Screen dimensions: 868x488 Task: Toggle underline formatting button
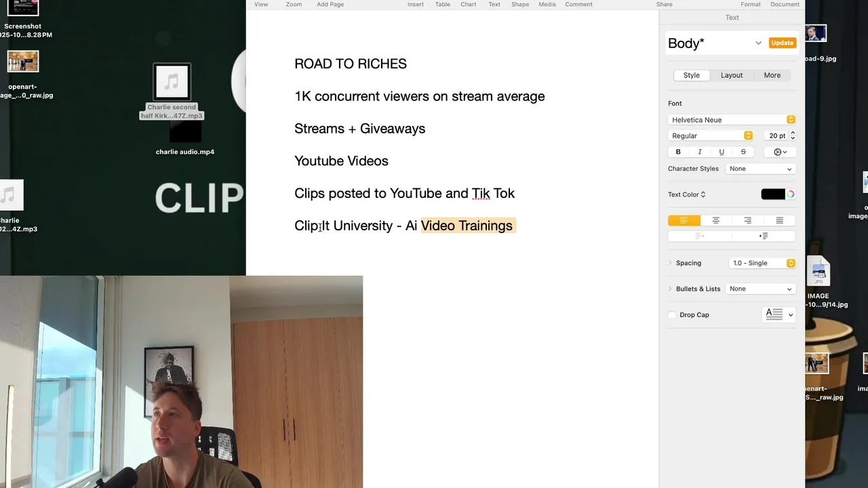click(722, 152)
